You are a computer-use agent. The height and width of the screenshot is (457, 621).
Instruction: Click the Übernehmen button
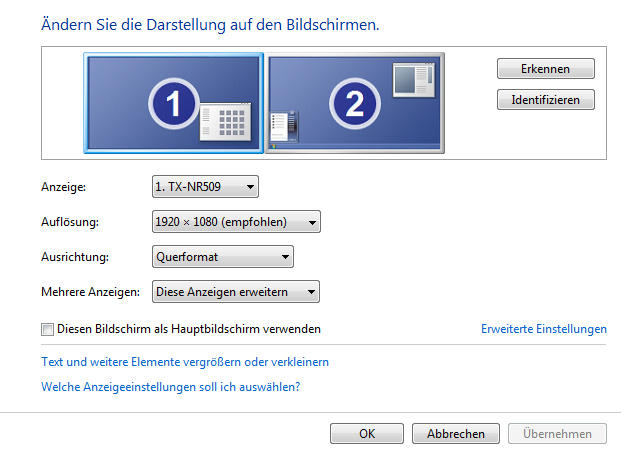click(x=557, y=434)
